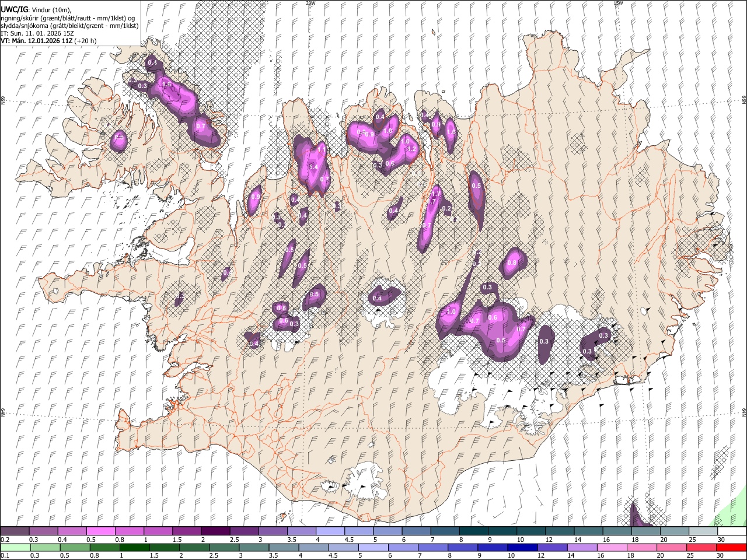Image resolution: width=747 pixels, height=560 pixels.
Task: Select the darkest green lower swatch between 1 and 1.5
Action: click(x=134, y=547)
